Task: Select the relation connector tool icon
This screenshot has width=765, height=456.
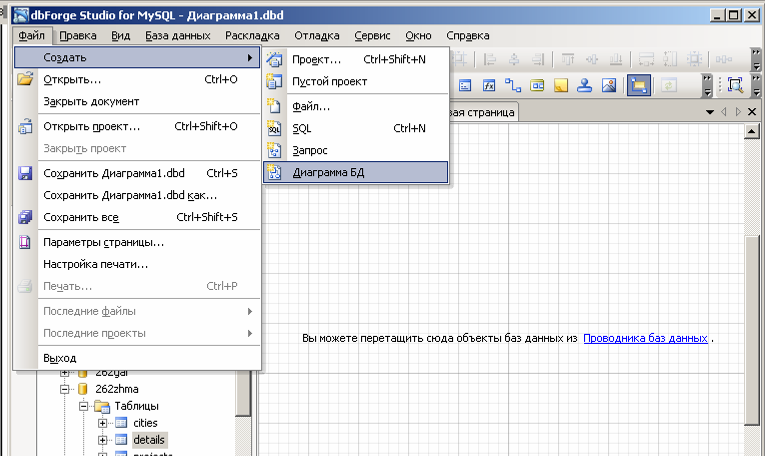Action: tap(514, 85)
